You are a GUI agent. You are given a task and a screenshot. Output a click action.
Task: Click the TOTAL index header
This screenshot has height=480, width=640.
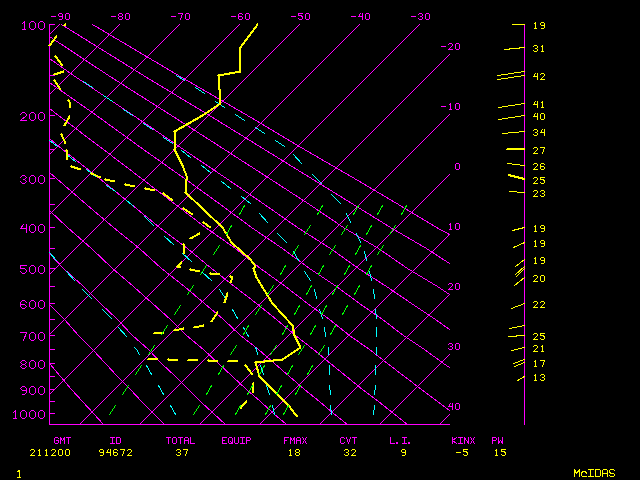181,440
